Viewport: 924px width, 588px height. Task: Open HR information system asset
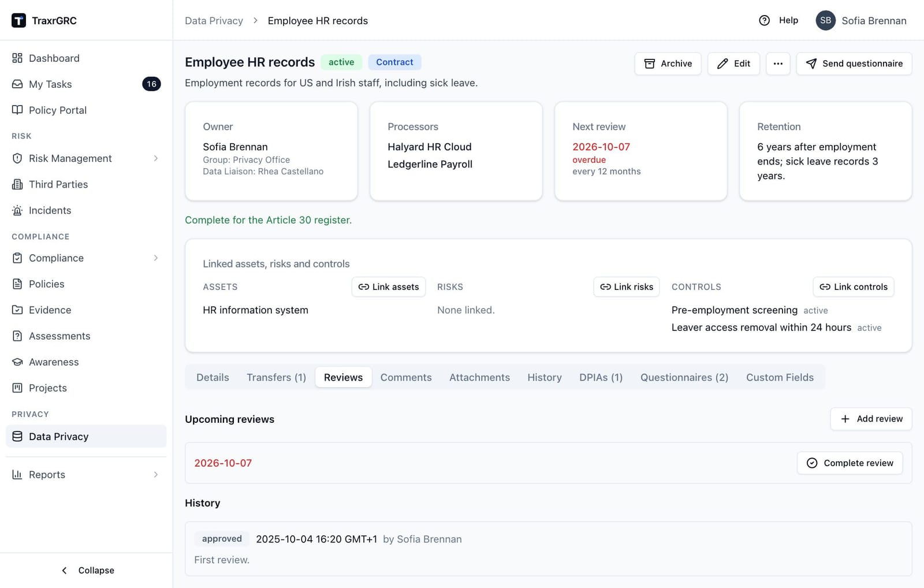(x=255, y=310)
